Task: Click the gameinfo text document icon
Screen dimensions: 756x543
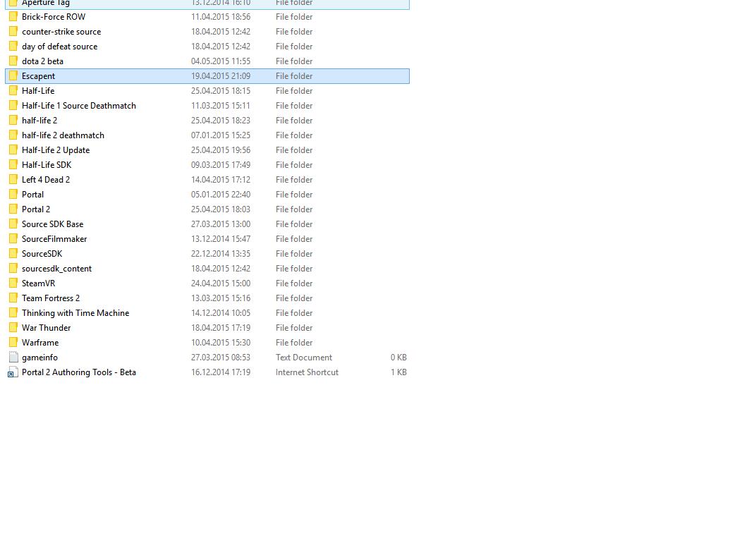Action: click(x=13, y=358)
